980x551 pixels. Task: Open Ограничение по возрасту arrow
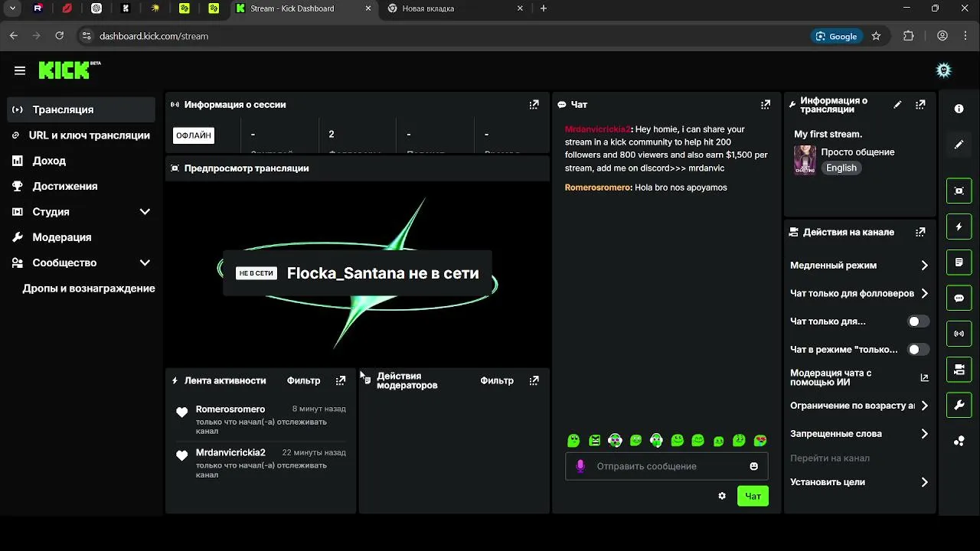click(x=924, y=406)
